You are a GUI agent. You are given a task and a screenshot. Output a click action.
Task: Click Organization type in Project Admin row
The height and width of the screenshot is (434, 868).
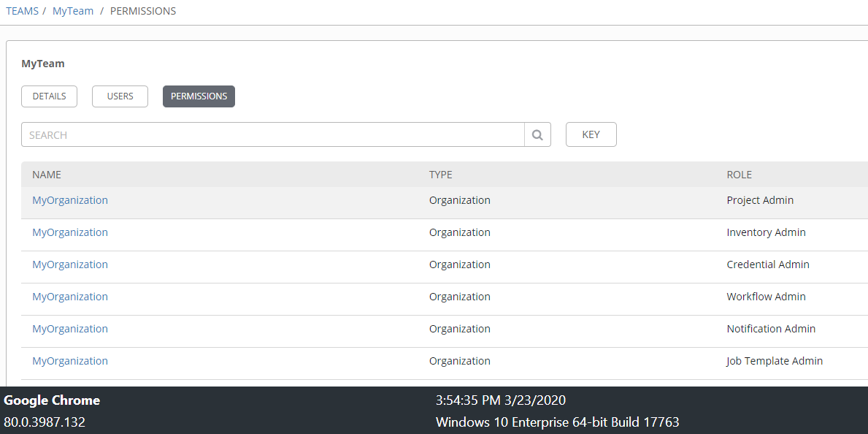459,200
